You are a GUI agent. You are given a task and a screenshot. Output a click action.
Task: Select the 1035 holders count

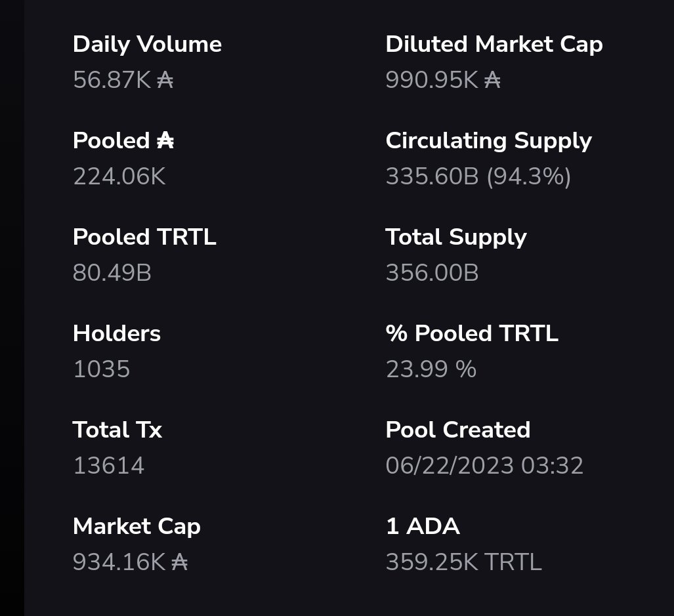[102, 369]
